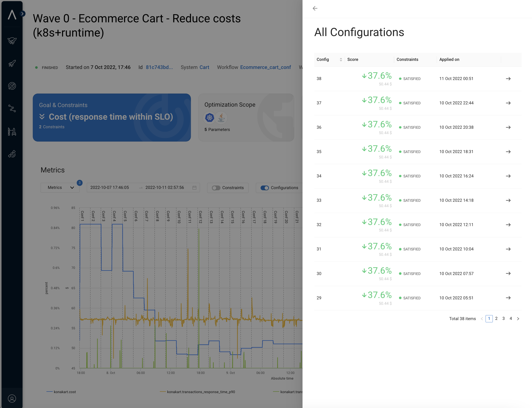Expand the sidebar with chevron button
This screenshot has width=532, height=408.
[22, 14]
